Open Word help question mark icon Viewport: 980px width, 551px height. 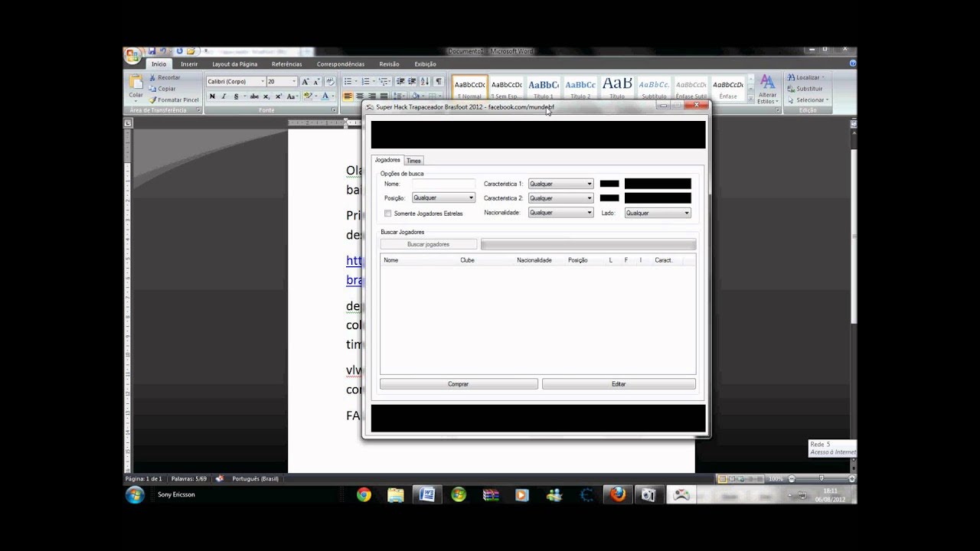pos(853,64)
